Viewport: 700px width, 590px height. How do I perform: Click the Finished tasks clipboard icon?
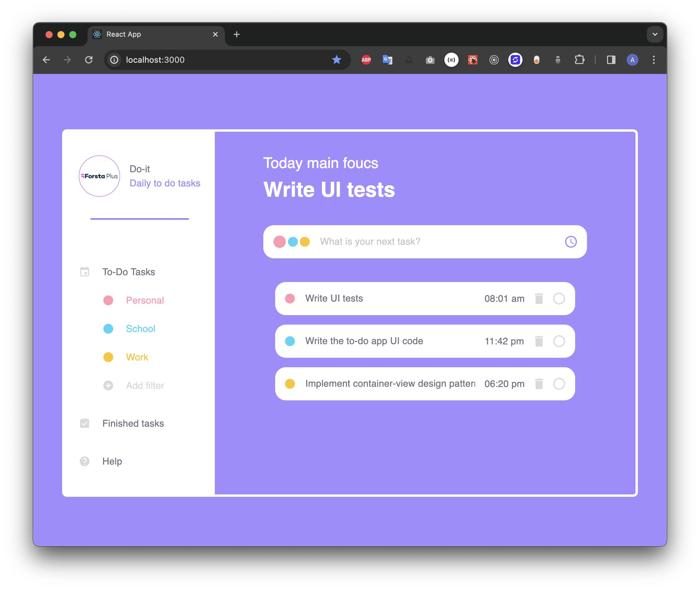pyautogui.click(x=85, y=423)
